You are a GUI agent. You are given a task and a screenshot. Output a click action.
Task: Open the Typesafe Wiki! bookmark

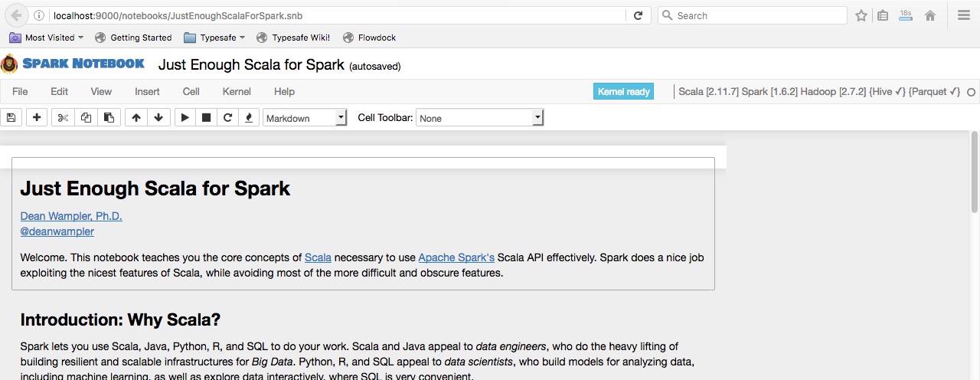point(293,38)
